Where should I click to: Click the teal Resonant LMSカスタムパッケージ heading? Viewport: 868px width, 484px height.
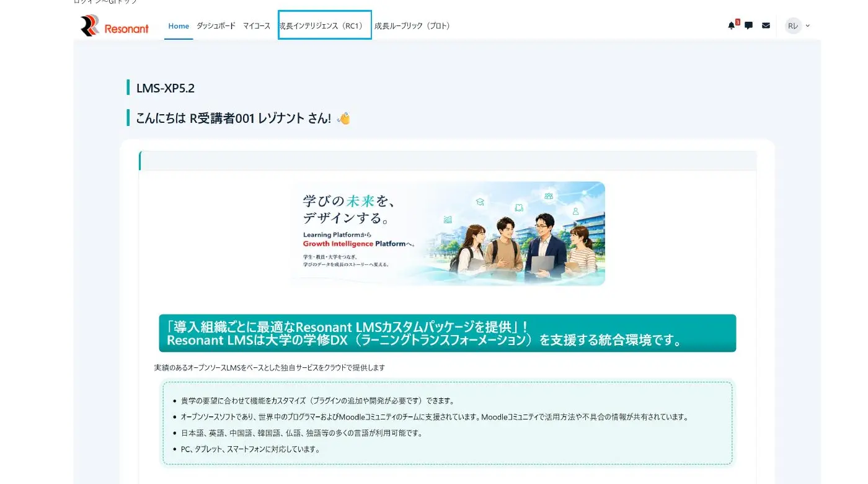pyautogui.click(x=447, y=333)
